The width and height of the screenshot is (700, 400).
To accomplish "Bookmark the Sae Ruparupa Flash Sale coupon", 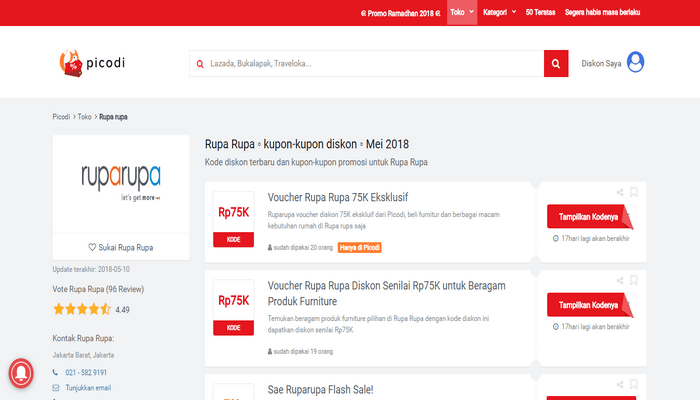I will coord(633,384).
